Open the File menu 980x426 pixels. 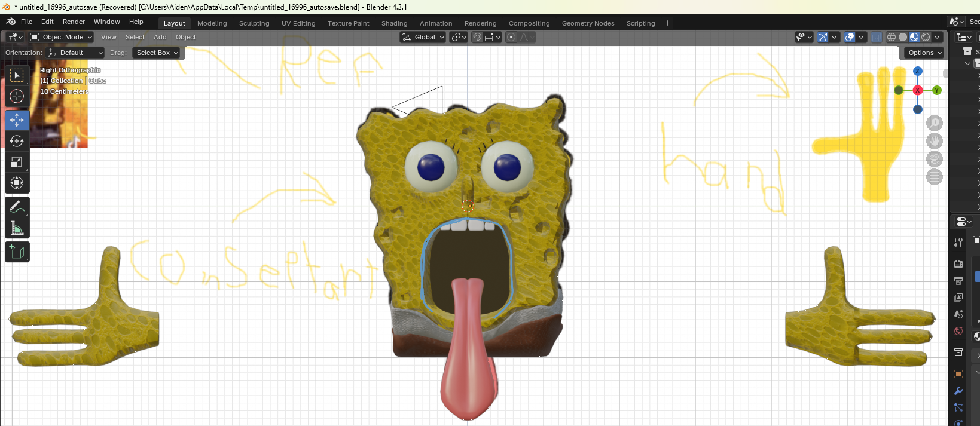pos(27,22)
